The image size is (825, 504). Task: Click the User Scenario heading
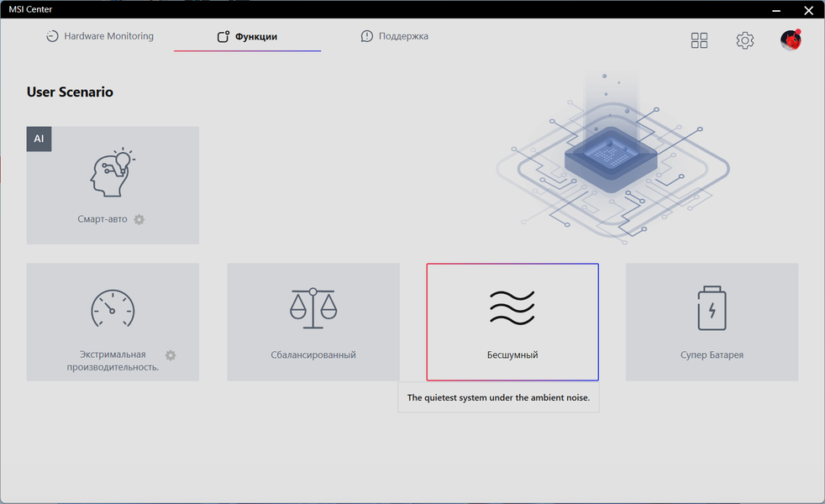70,92
